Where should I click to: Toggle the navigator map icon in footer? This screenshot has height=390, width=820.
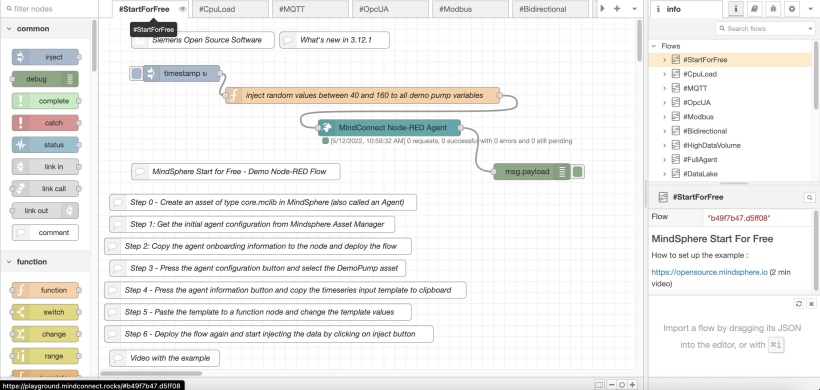click(x=599, y=385)
